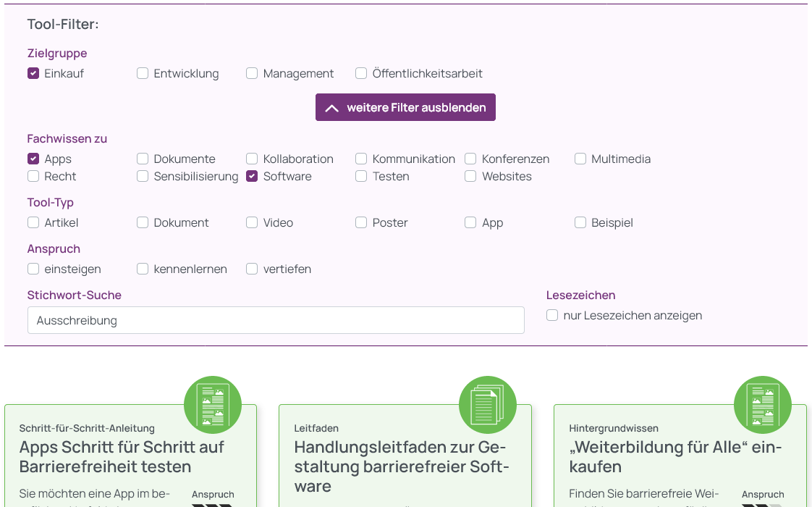Collapse filters via 'weitere Filter ausblenden' button
This screenshot has width=812, height=507.
(x=405, y=107)
